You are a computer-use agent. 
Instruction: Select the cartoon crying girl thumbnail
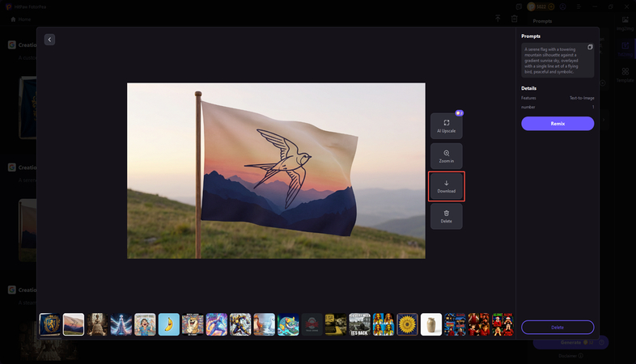[x=145, y=324]
